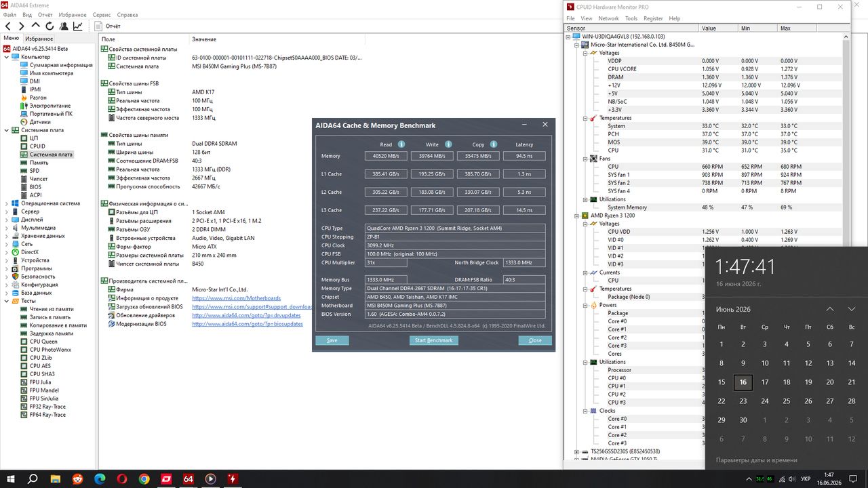
Task: Open the Справка menu in AIDA64
Action: click(x=127, y=14)
